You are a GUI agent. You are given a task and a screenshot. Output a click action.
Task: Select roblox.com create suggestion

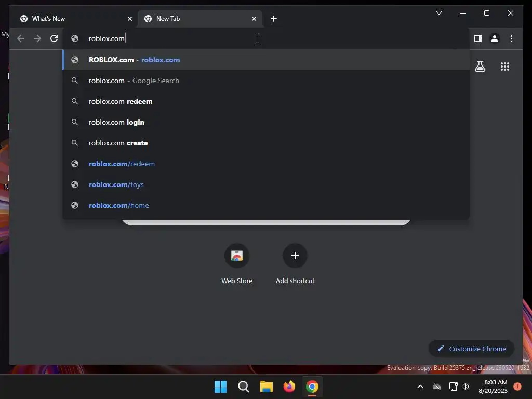tap(266, 143)
